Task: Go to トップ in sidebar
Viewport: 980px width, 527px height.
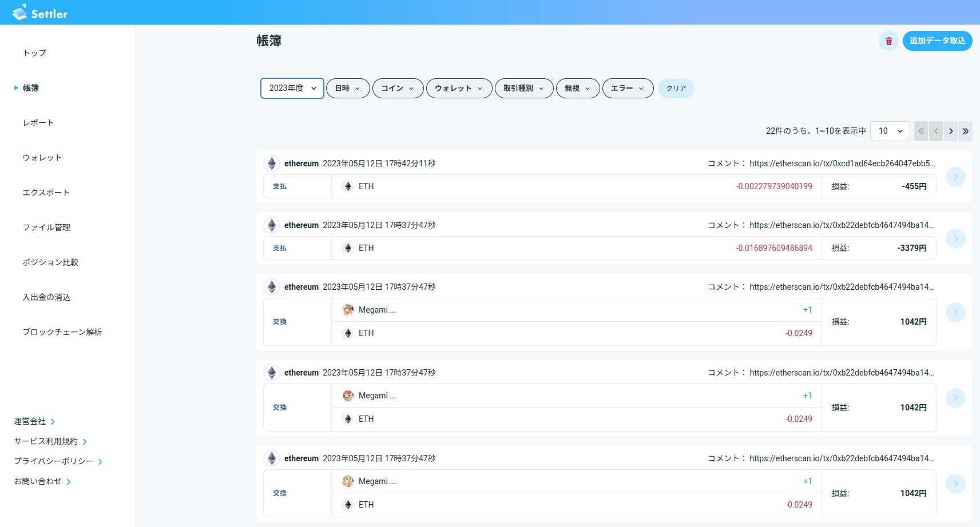Action: 34,53
